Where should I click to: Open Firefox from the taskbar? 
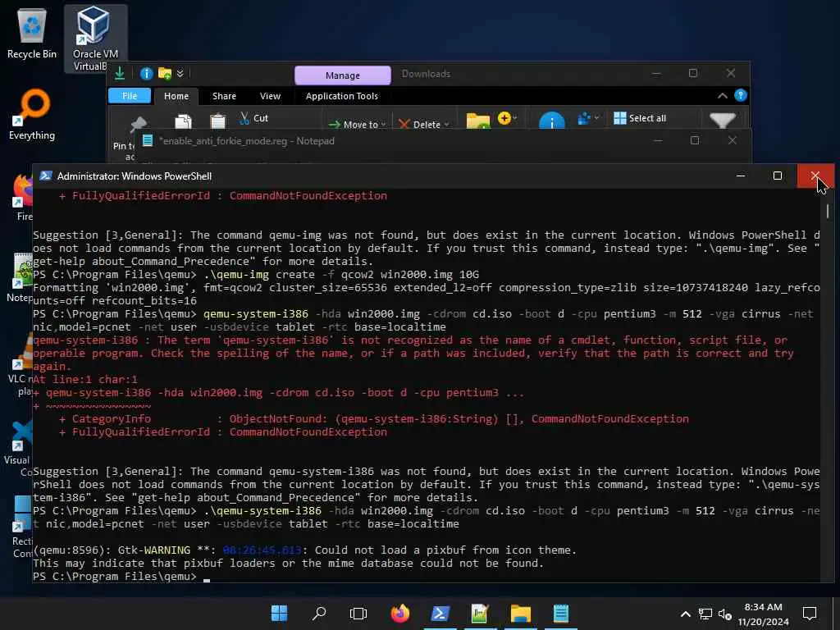pos(399,613)
